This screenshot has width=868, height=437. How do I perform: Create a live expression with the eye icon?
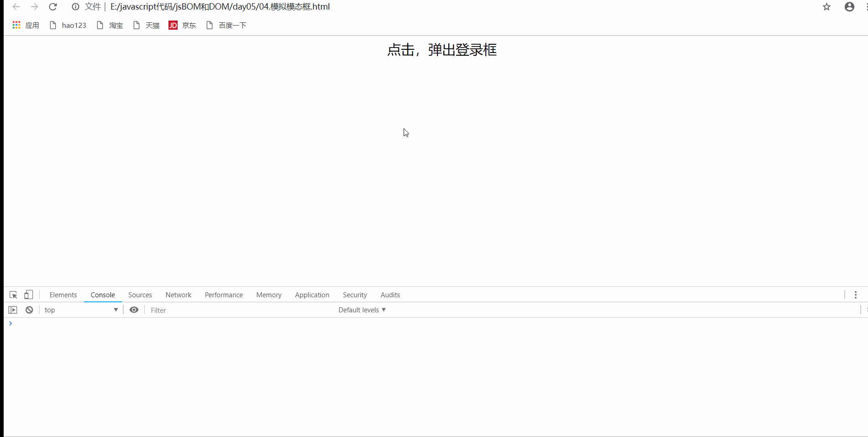pyautogui.click(x=134, y=310)
